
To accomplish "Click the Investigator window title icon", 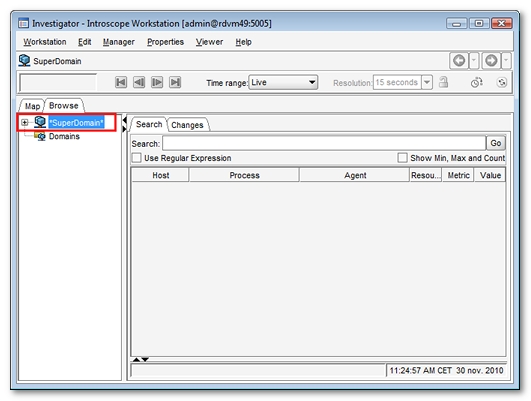I will coord(23,23).
